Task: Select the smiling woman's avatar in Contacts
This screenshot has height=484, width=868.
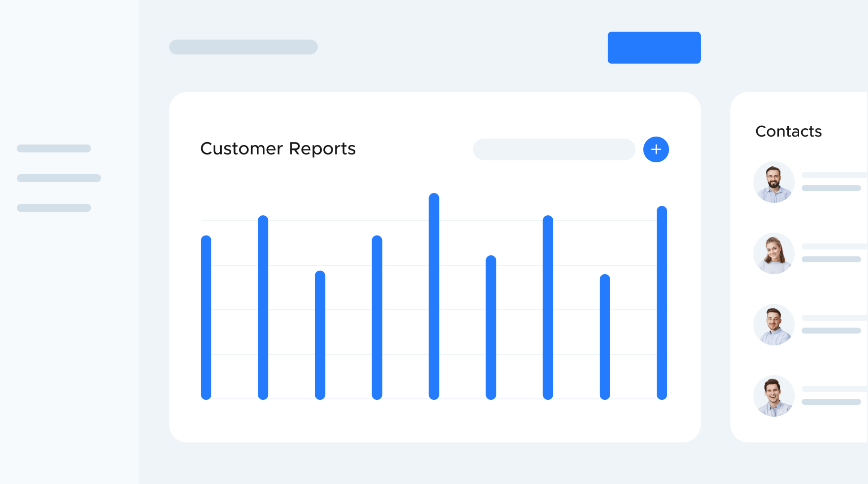Action: click(x=773, y=253)
